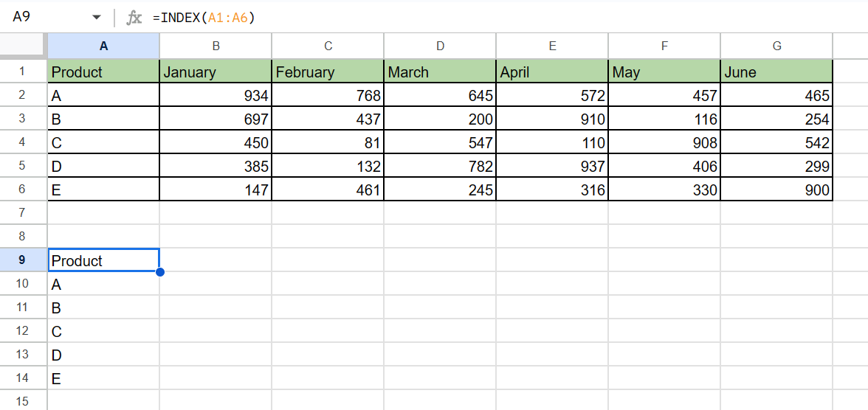868x410 pixels.
Task: Select column E header
Action: pyautogui.click(x=552, y=46)
